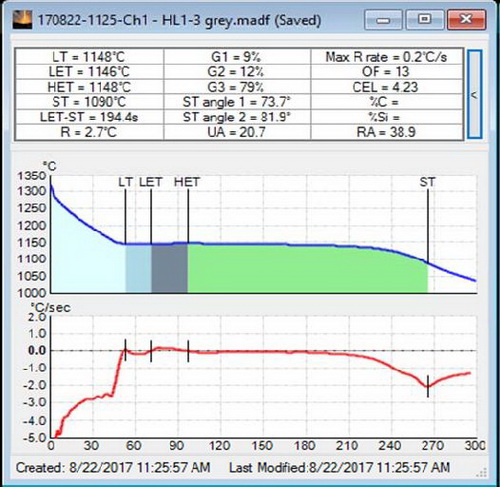
Task: Click the LT = 1148°C table cell
Action: point(89,57)
